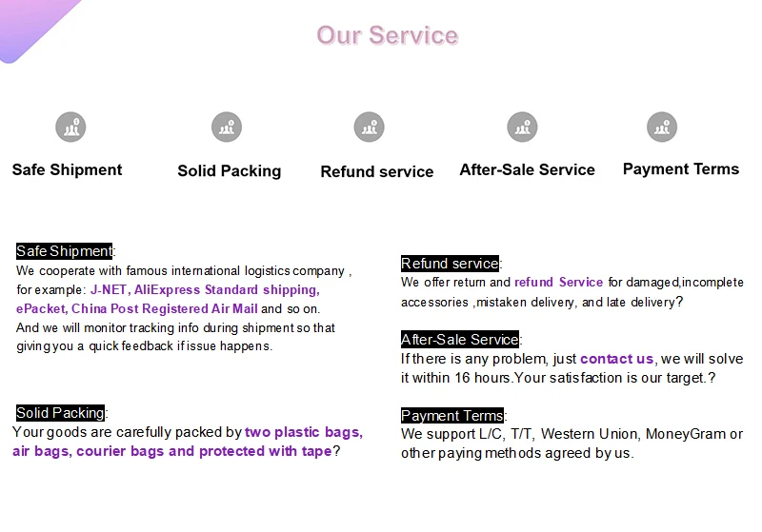Select the Refund service bold label
The width and height of the screenshot is (762, 532).
[377, 171]
